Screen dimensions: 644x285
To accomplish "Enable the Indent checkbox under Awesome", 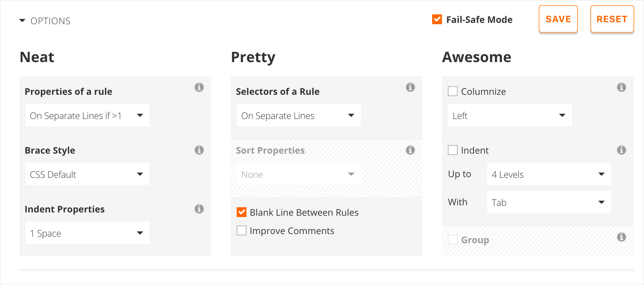I will pos(453,150).
